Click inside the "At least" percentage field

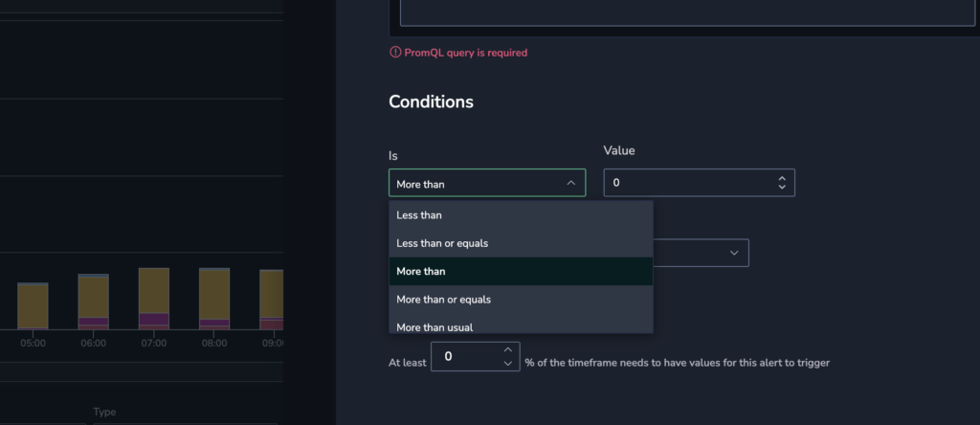464,357
